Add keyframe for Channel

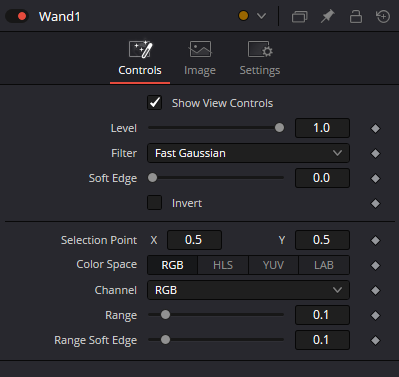(x=375, y=290)
